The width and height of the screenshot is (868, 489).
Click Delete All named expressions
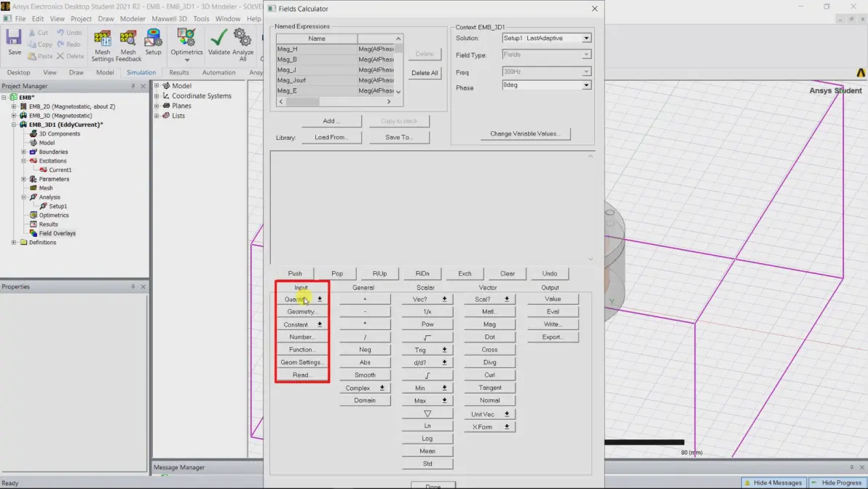(x=425, y=73)
